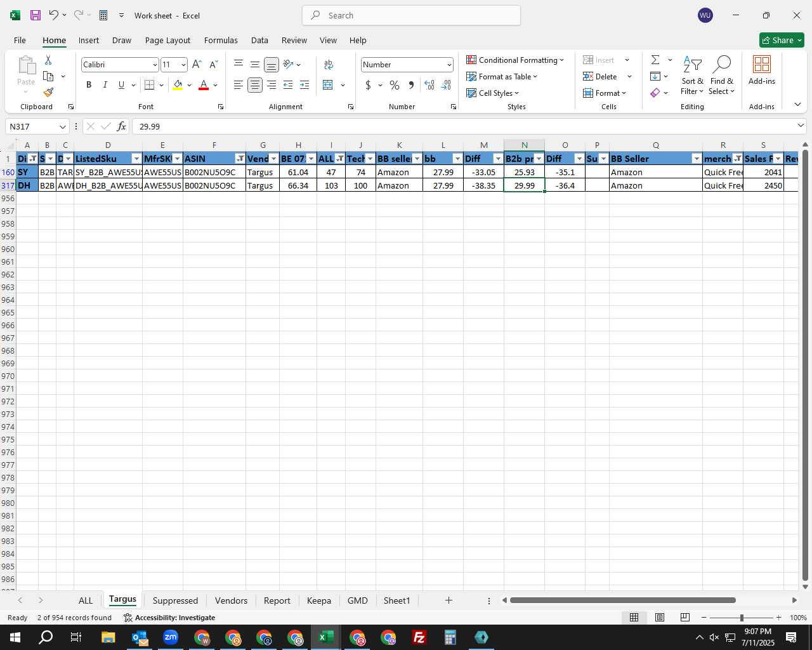Click the Paste button
Image resolution: width=812 pixels, height=650 pixels.
[26, 74]
